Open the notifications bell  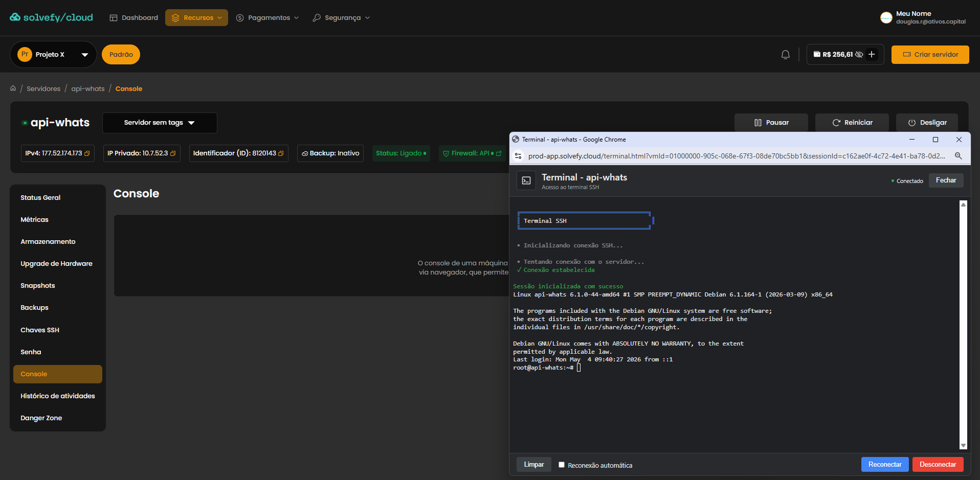(786, 55)
